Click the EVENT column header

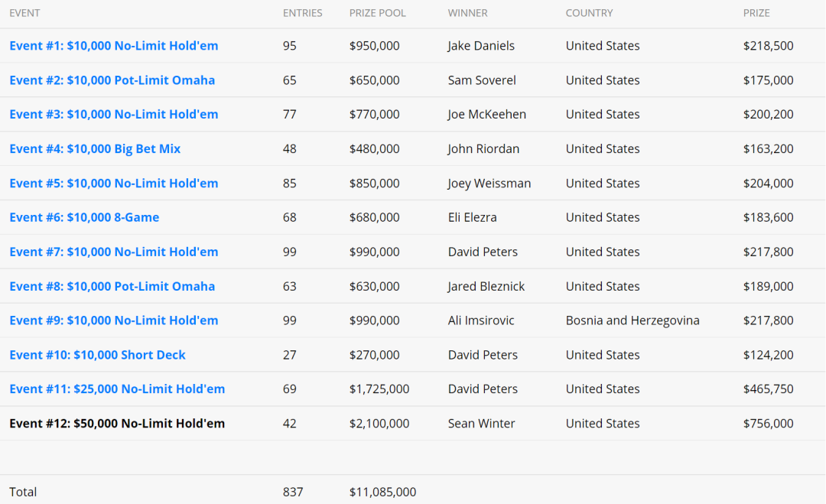[x=24, y=13]
